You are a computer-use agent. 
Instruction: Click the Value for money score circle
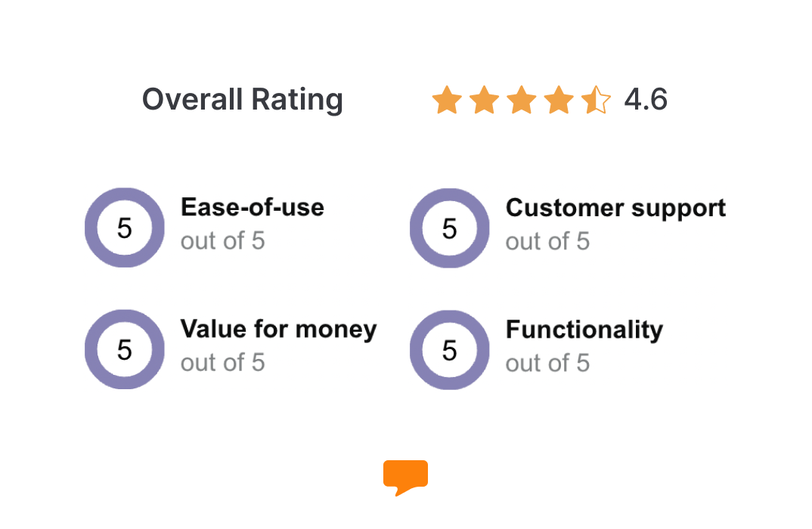124,349
